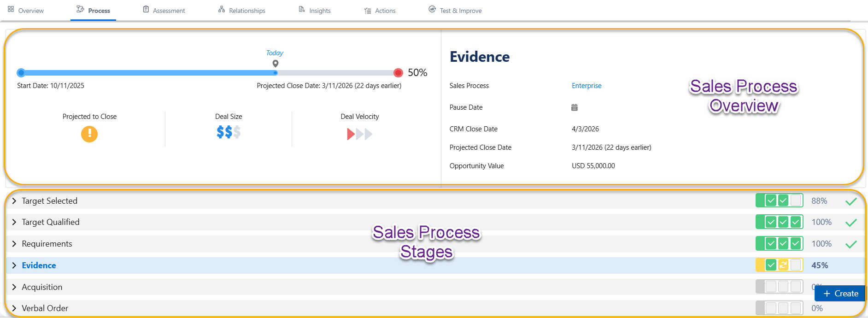Image resolution: width=868 pixels, height=318 pixels.
Task: Click the green checkmark beside Target Qualified
Action: [851, 223]
